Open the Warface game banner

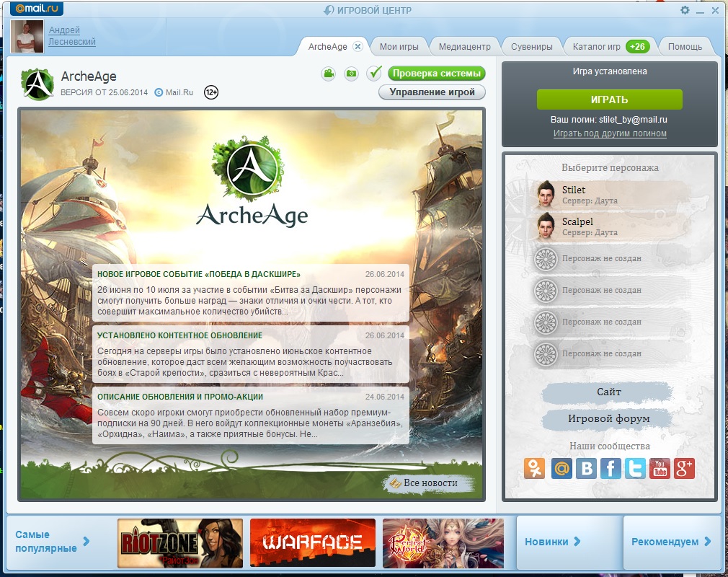[x=313, y=543]
